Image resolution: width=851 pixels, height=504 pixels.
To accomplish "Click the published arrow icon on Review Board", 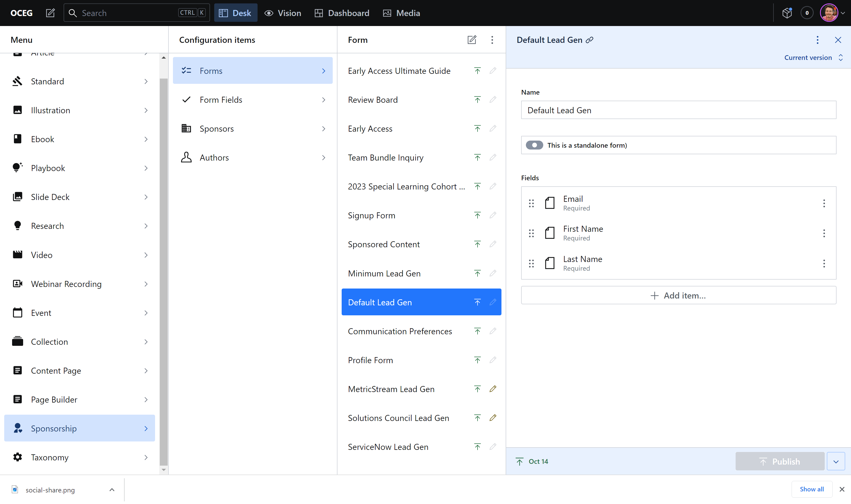I will pos(477,100).
